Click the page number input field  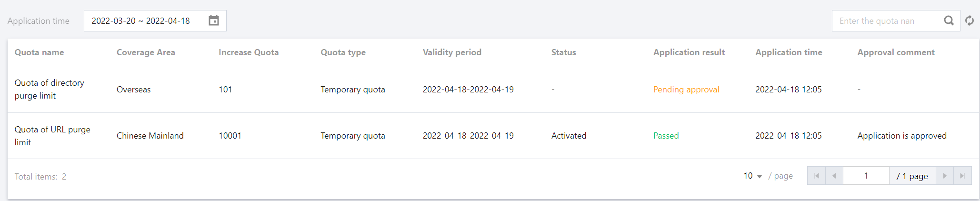click(866, 176)
